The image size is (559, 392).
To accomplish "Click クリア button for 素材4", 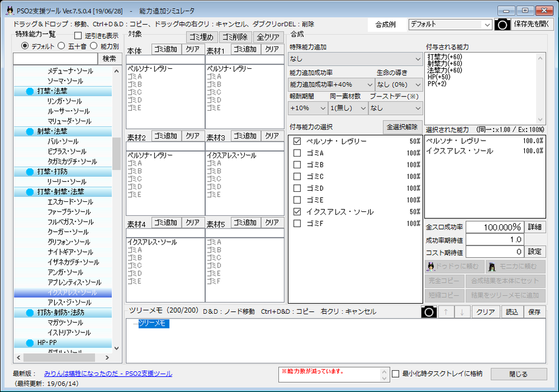I will coord(192,222).
